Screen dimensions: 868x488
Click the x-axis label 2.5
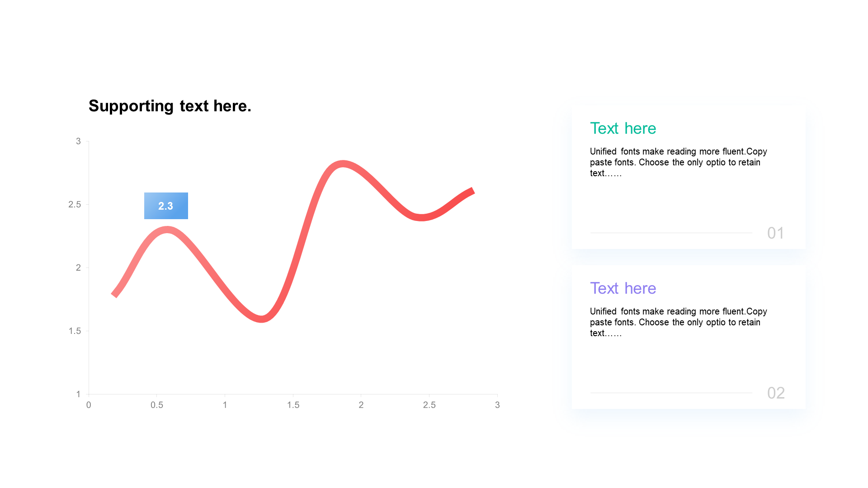pyautogui.click(x=429, y=405)
